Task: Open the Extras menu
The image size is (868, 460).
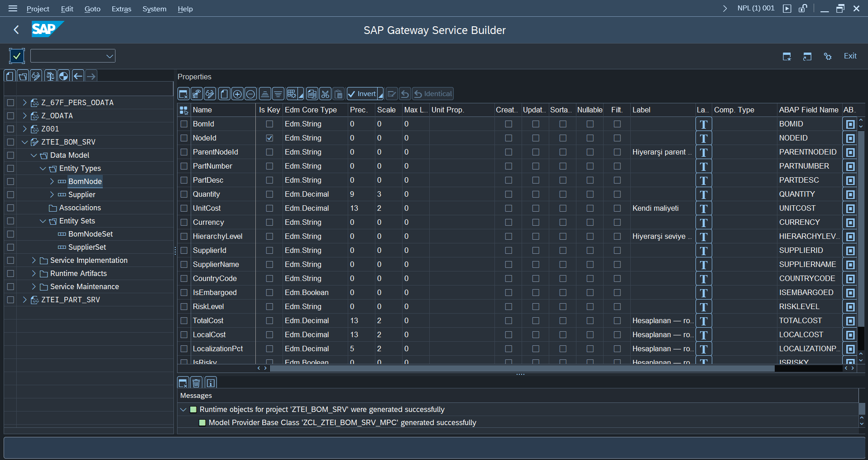Action: click(x=121, y=9)
